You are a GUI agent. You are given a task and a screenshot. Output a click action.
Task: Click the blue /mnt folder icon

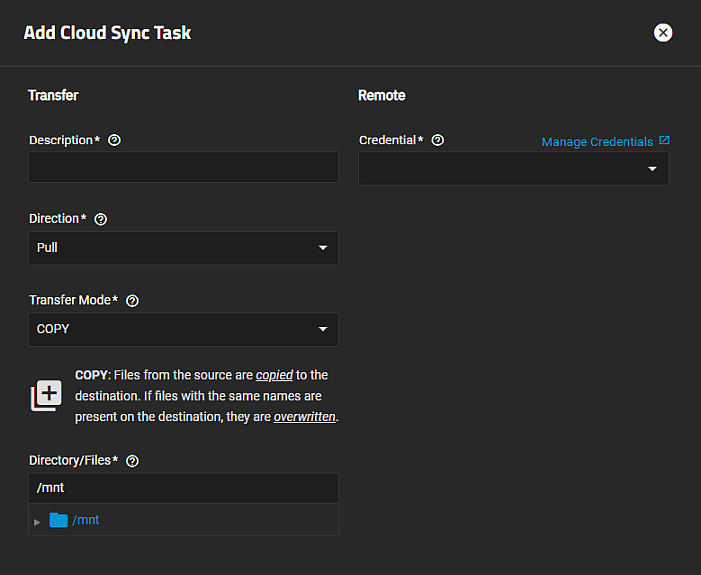click(59, 520)
